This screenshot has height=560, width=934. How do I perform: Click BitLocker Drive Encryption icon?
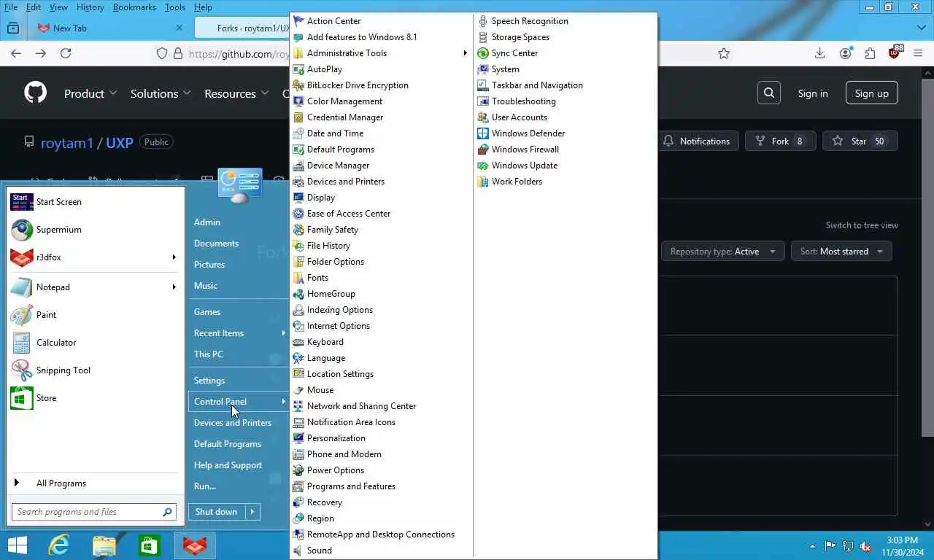pyautogui.click(x=298, y=85)
